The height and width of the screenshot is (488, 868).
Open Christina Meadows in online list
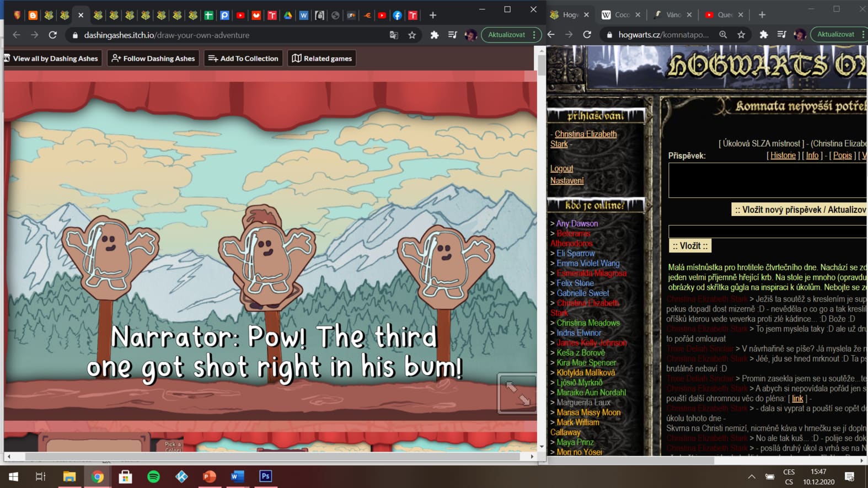[588, 323]
